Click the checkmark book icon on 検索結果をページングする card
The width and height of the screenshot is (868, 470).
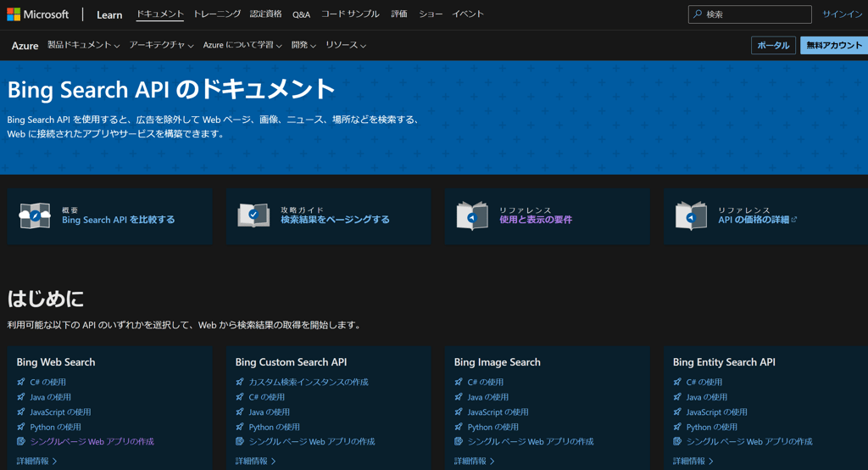253,215
